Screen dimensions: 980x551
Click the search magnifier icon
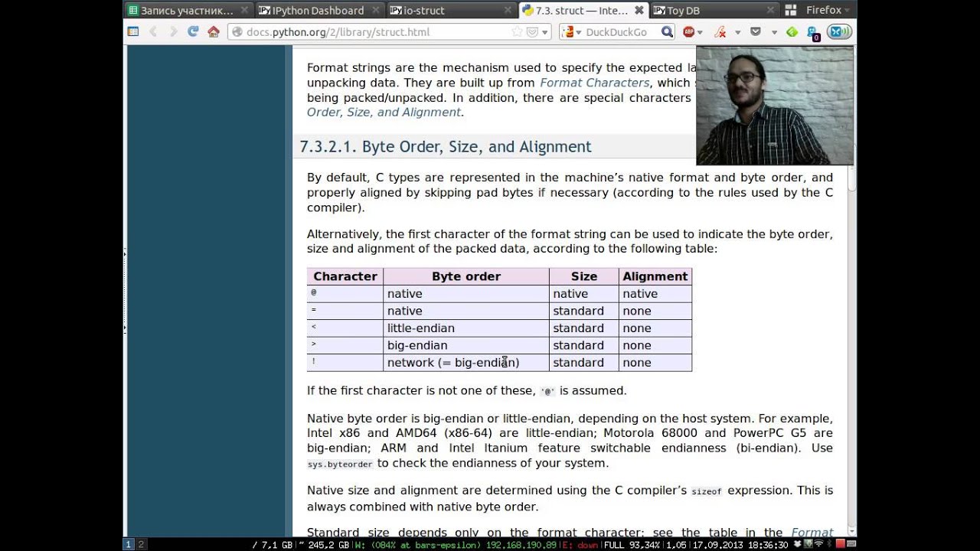[x=667, y=32]
